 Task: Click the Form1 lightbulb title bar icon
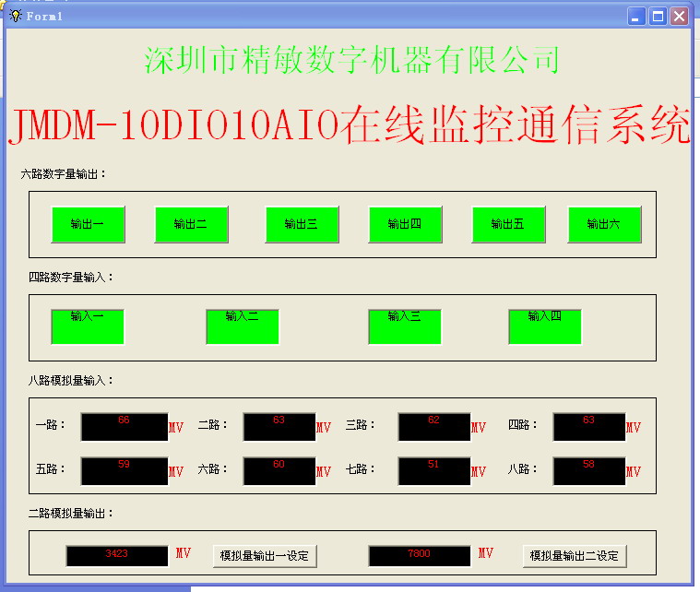point(16,16)
